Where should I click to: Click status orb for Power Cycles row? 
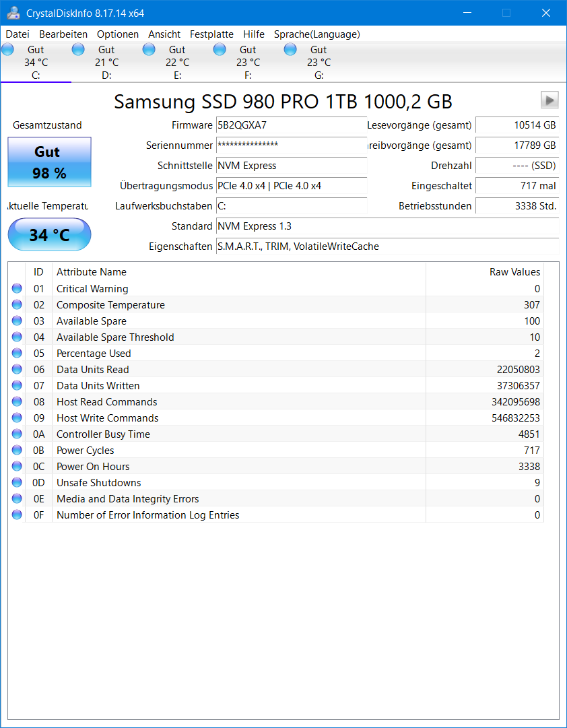[x=18, y=450]
